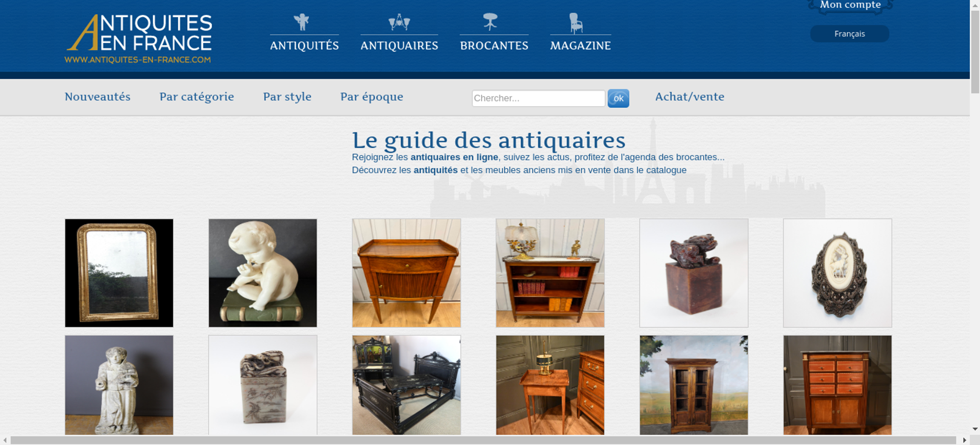
Task: Click the cherub icon above Antiquités
Action: (x=301, y=22)
